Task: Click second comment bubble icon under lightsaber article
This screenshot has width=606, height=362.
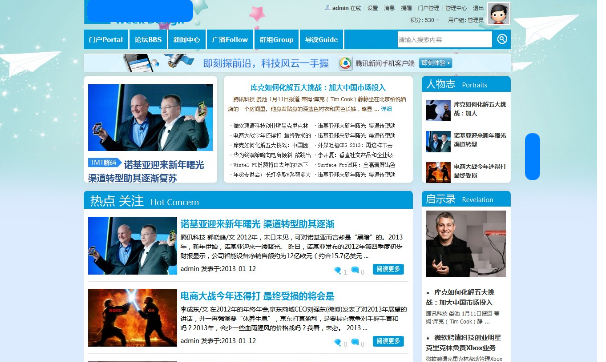Action: pyautogui.click(x=355, y=342)
